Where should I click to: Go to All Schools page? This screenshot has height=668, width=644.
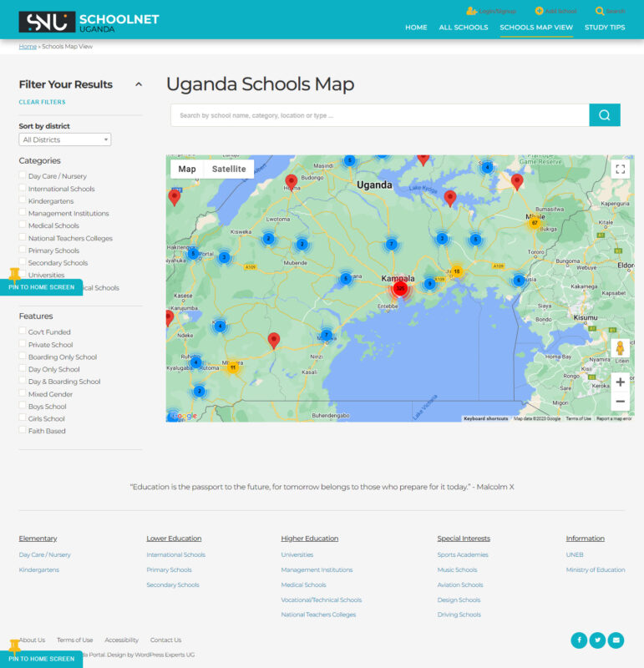(x=463, y=28)
